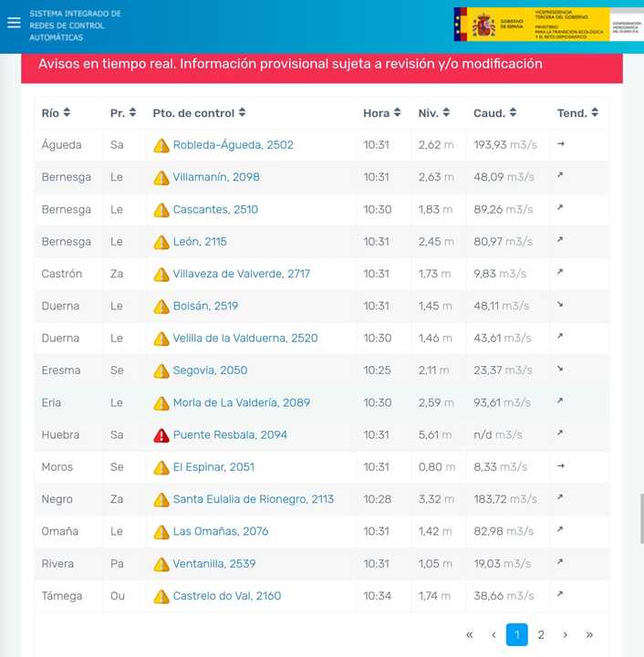Click flow value 183,72 m3/s
Viewport: 644px width, 657px height.
pos(505,499)
